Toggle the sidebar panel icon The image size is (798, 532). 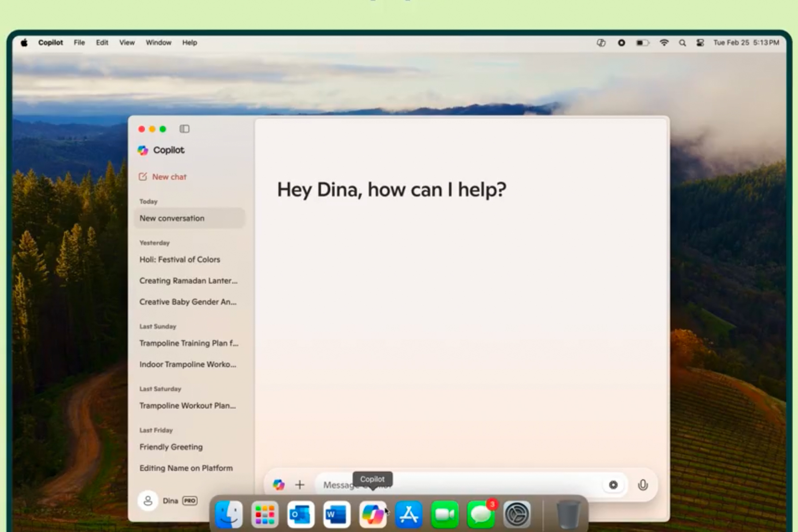tap(184, 129)
